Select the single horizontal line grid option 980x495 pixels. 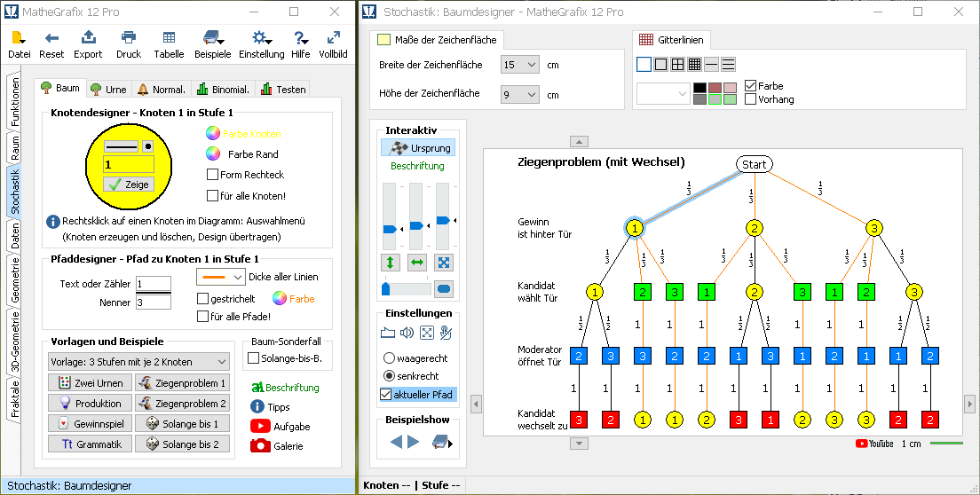(x=711, y=64)
